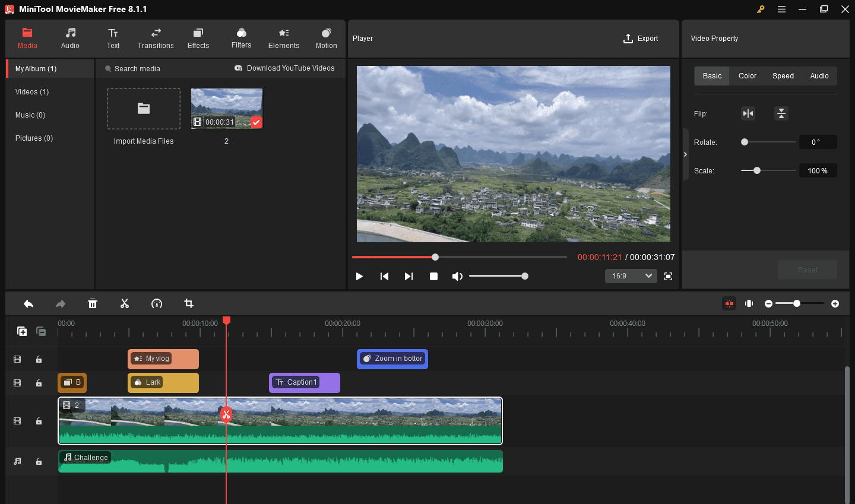Toggle lock on the main video track
Image resolution: width=855 pixels, height=504 pixels.
pyautogui.click(x=39, y=421)
